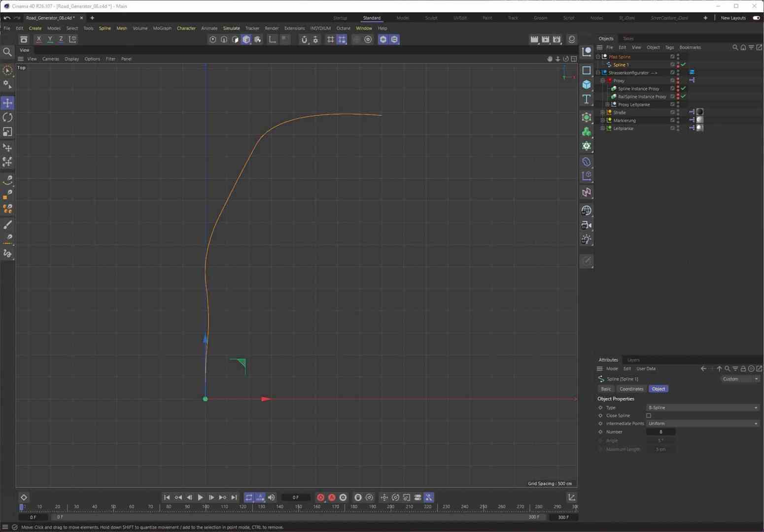
Task: Open the Intermediate Points Uniform dropdown
Action: (x=702, y=423)
